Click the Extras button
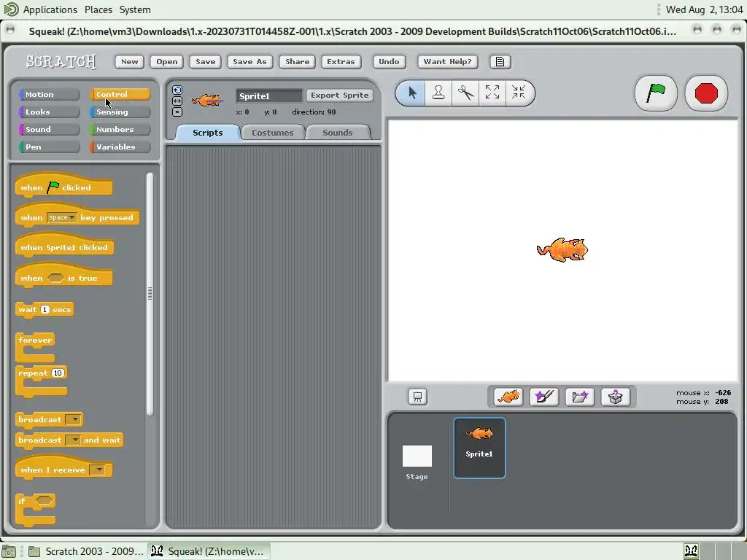Image resolution: width=747 pixels, height=560 pixels. 341,61
